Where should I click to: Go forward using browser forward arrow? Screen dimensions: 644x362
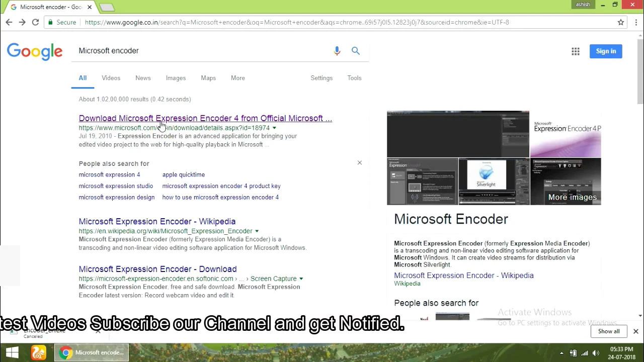tap(22, 22)
